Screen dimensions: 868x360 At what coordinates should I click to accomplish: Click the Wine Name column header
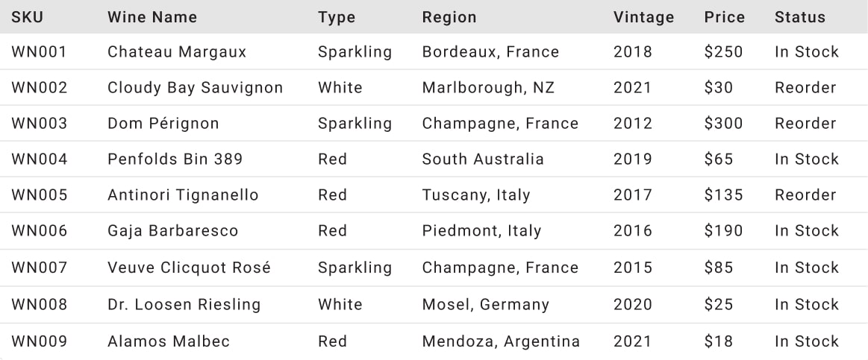click(x=152, y=17)
